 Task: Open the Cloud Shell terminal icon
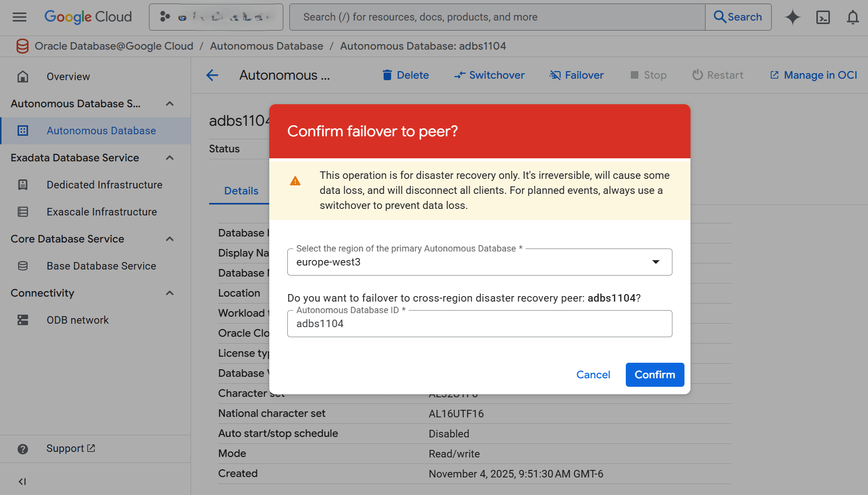pyautogui.click(x=823, y=17)
